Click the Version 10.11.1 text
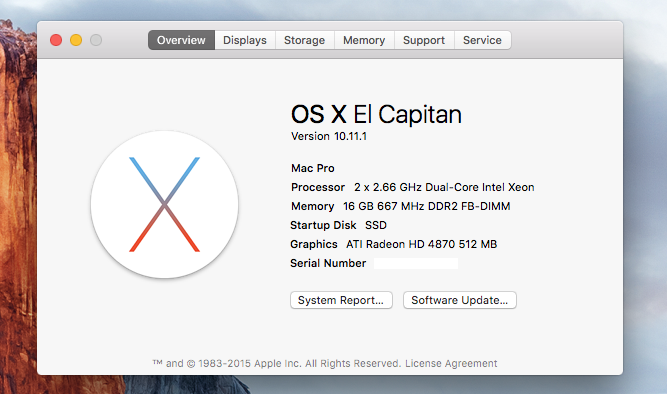The image size is (667, 394). pyautogui.click(x=329, y=136)
